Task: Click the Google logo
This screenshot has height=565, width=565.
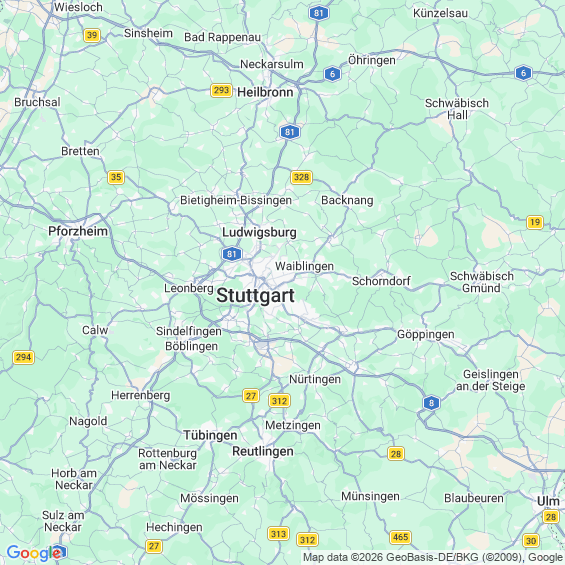Action: (x=35, y=553)
